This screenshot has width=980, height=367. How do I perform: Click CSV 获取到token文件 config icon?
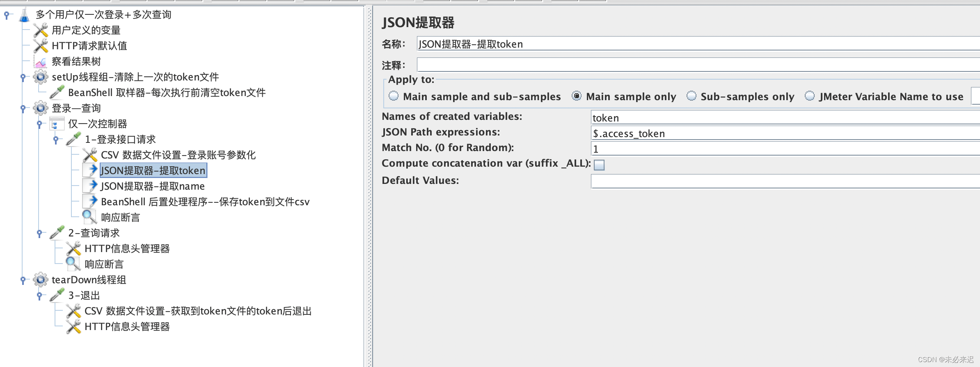pos(73,311)
